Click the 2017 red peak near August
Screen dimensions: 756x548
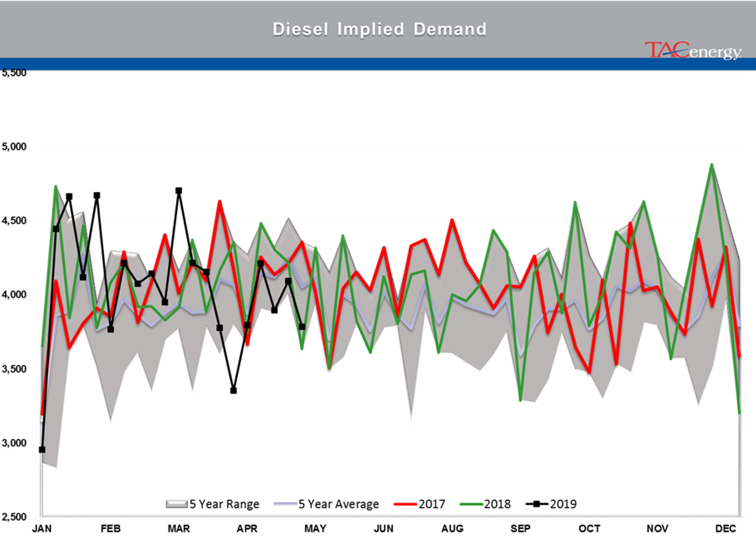point(452,220)
